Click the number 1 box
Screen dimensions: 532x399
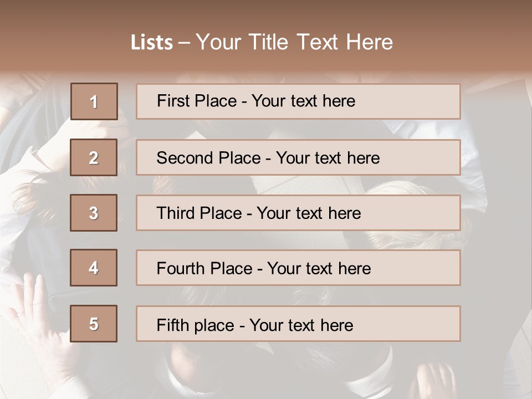coord(94,101)
